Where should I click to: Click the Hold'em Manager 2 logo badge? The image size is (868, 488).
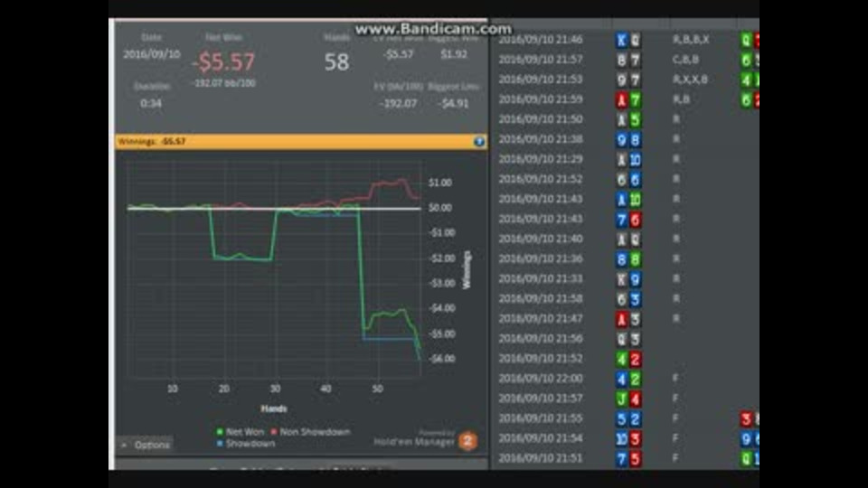467,441
